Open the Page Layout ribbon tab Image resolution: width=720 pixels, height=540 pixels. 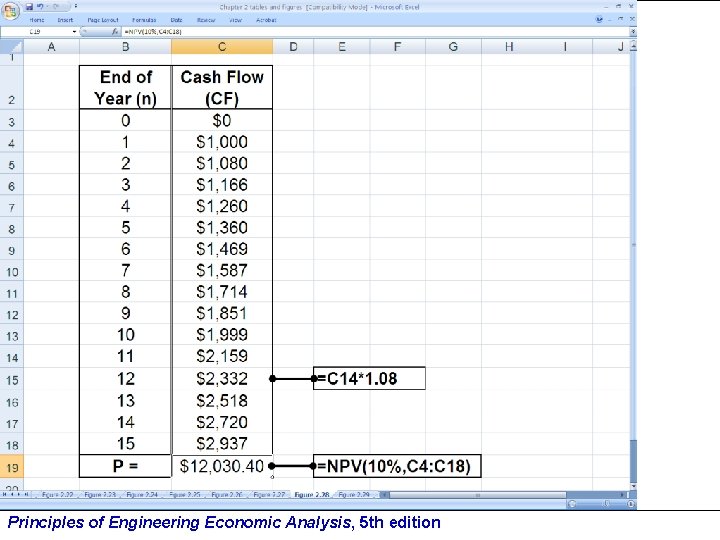[x=103, y=20]
